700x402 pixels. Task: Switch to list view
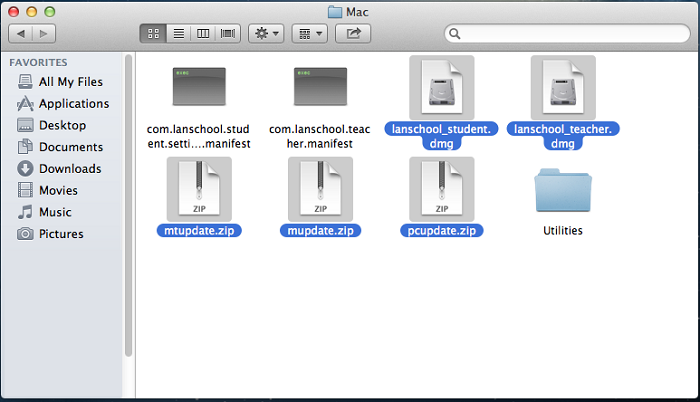pyautogui.click(x=179, y=34)
